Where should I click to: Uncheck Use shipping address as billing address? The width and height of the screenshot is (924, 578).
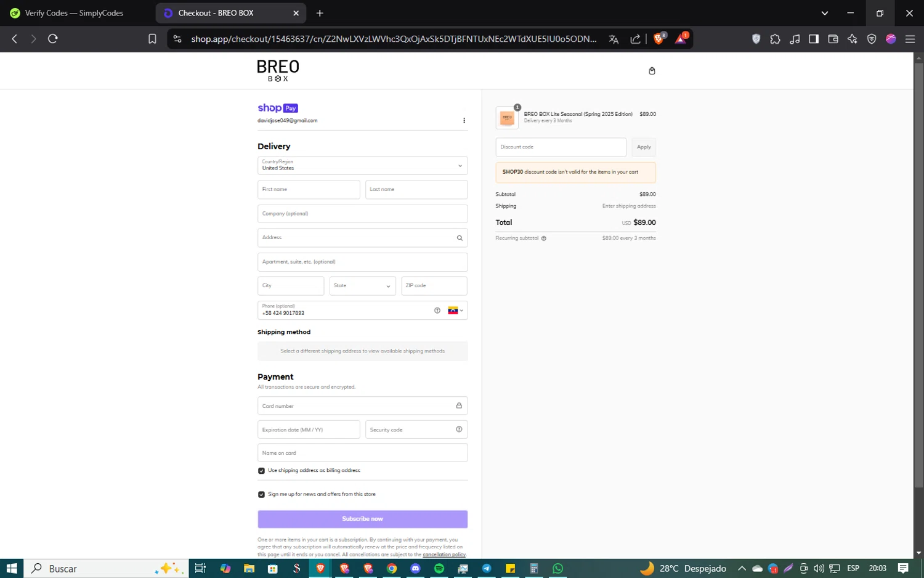coord(261,471)
